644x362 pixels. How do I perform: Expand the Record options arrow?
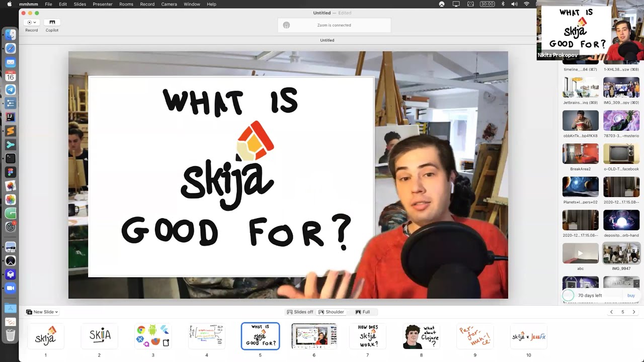tap(34, 22)
